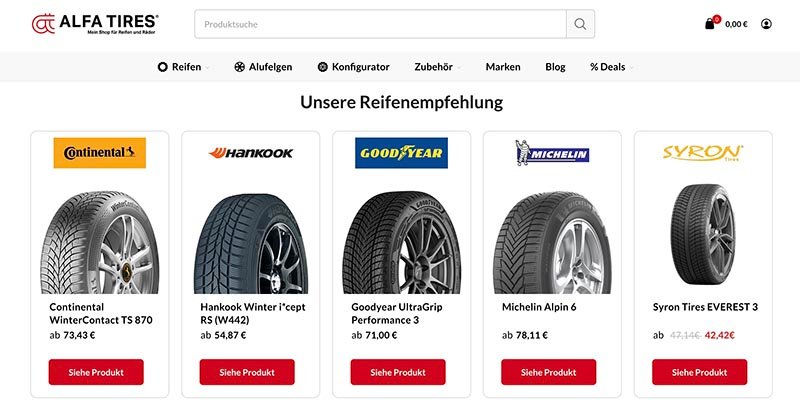Screen dimensions: 800x415
Task: Click the Hankook brand logo
Action: (x=250, y=153)
